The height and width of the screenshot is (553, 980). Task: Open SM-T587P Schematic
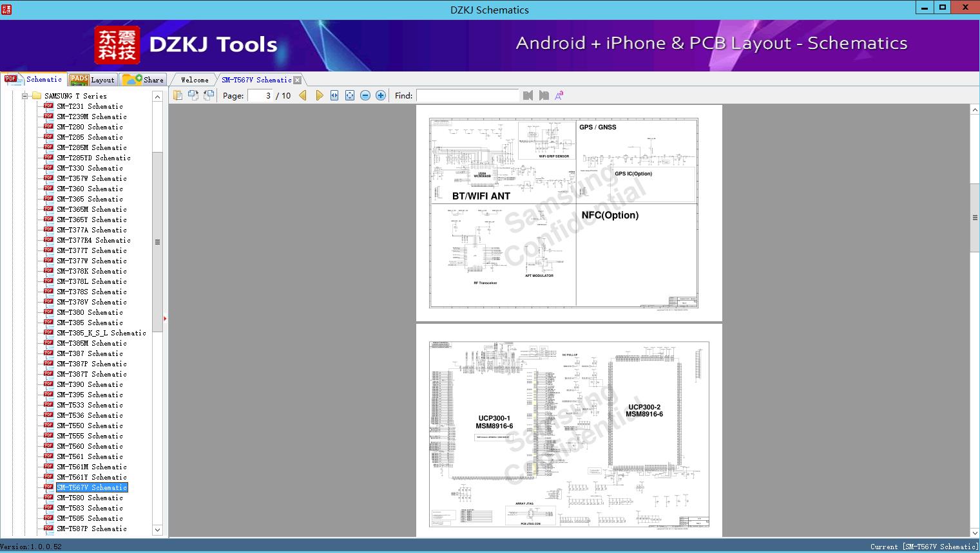[91, 529]
